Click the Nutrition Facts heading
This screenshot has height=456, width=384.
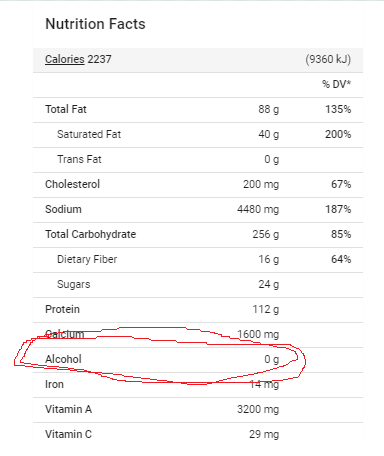click(x=95, y=24)
